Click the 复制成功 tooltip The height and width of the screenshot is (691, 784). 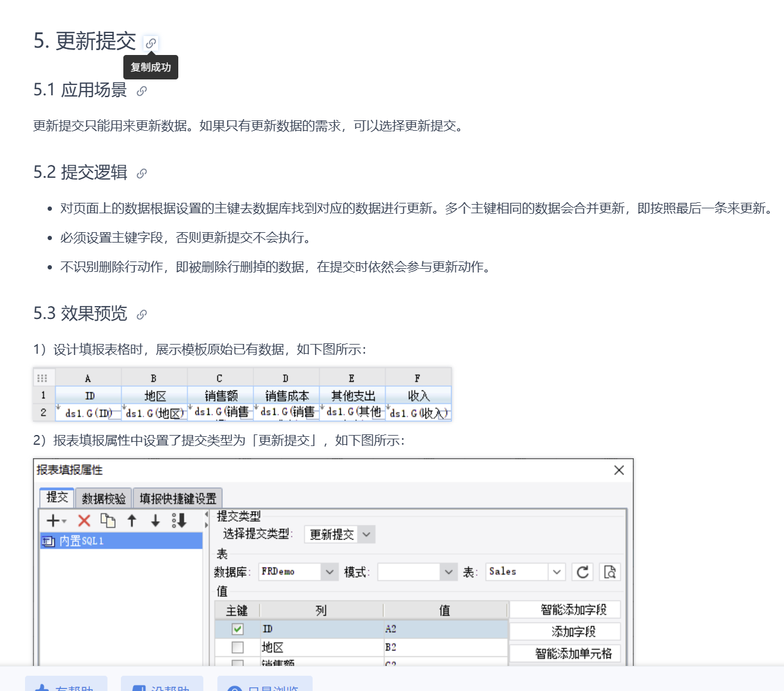pos(151,67)
